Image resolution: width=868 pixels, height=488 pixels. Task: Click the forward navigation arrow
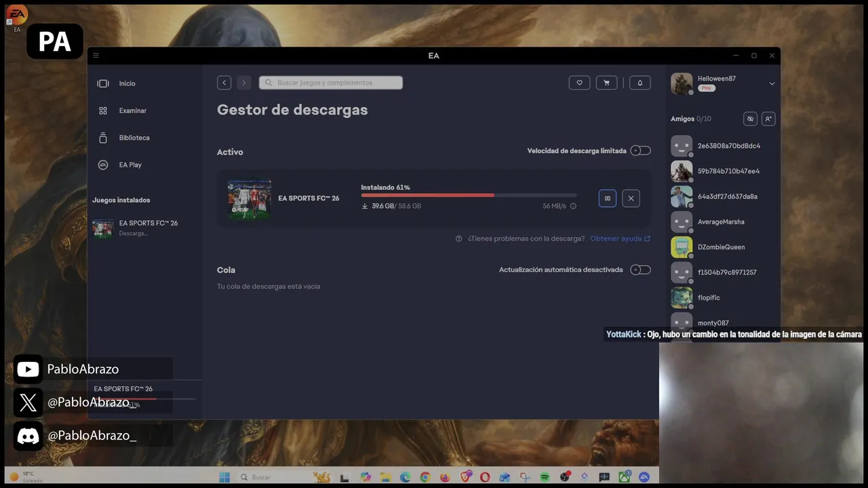244,83
